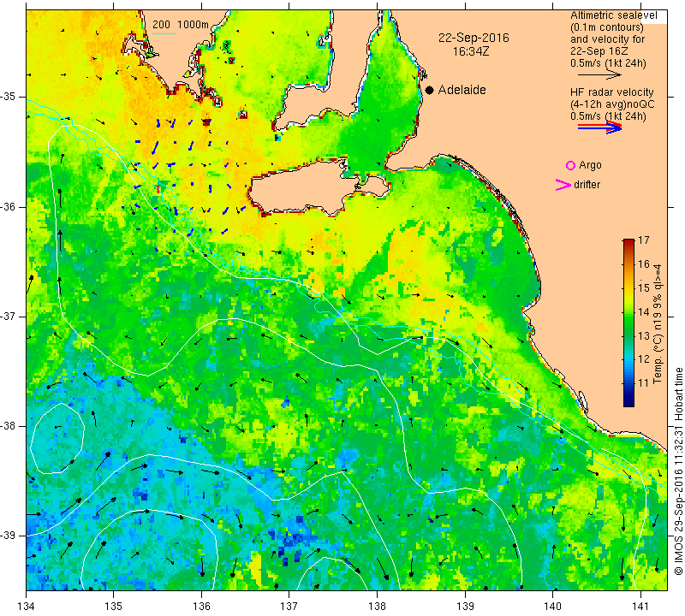
Task: Click the Argo legend label
Action: coord(590,165)
